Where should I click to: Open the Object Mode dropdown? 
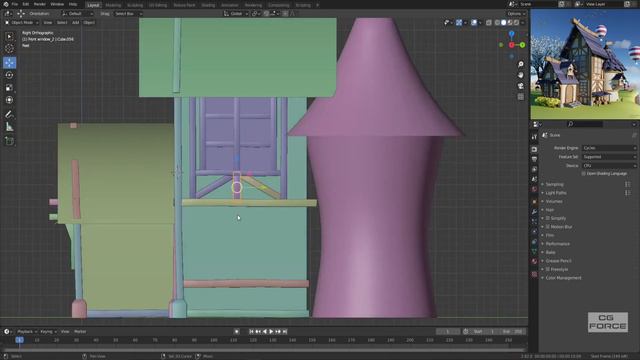21,23
